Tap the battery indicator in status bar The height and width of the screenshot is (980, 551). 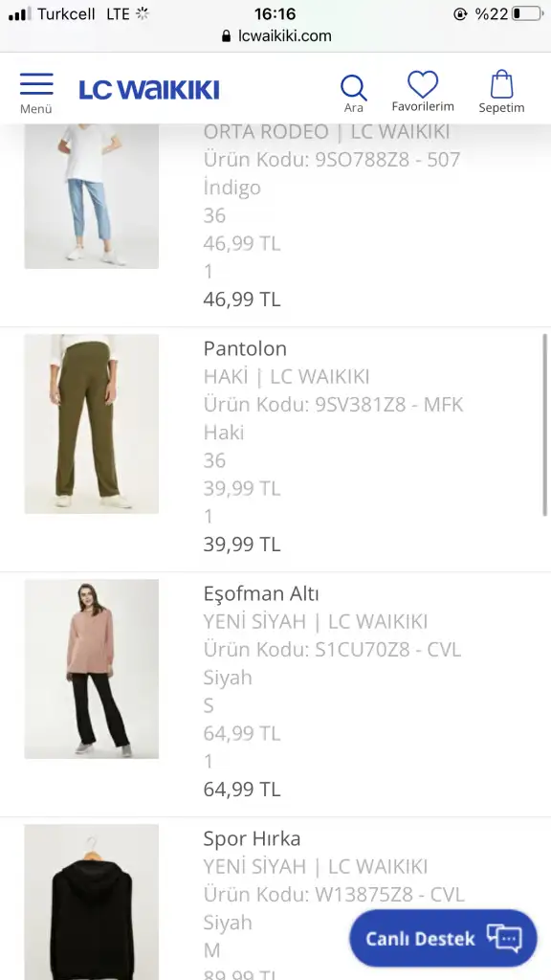tap(528, 13)
